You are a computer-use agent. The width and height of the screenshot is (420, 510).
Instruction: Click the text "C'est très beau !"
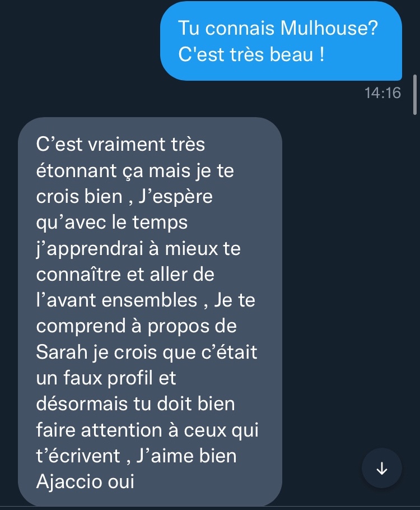pyautogui.click(x=251, y=54)
